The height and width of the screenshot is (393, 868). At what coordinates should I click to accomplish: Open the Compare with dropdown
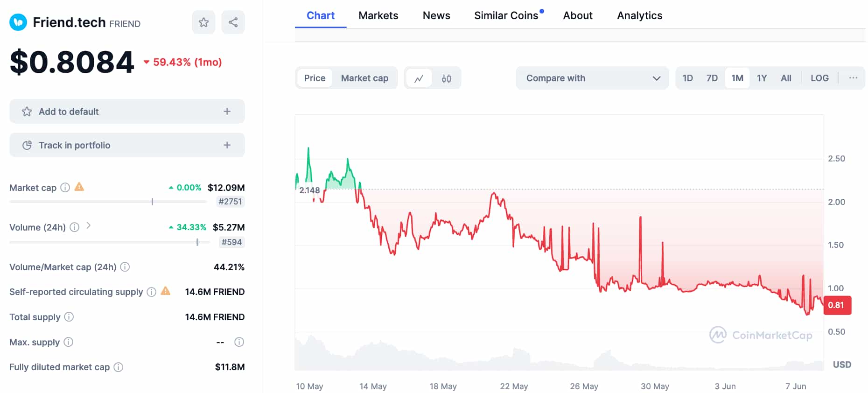point(592,78)
